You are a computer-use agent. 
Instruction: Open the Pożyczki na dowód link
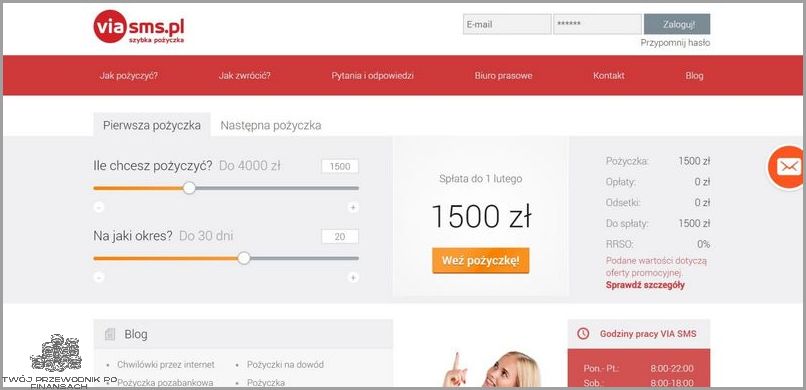pos(285,364)
